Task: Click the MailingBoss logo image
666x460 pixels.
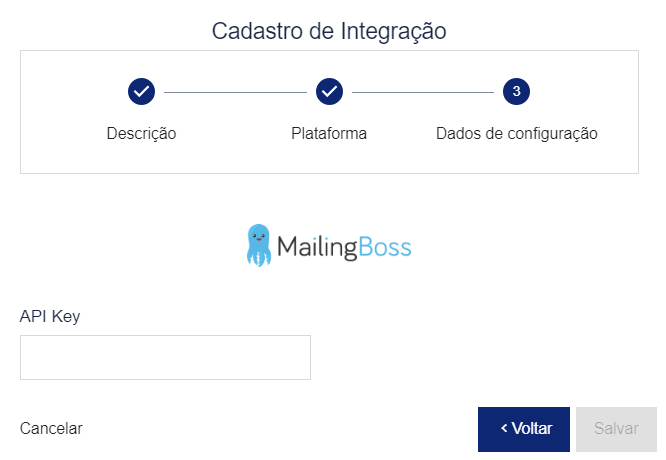Action: pos(329,246)
